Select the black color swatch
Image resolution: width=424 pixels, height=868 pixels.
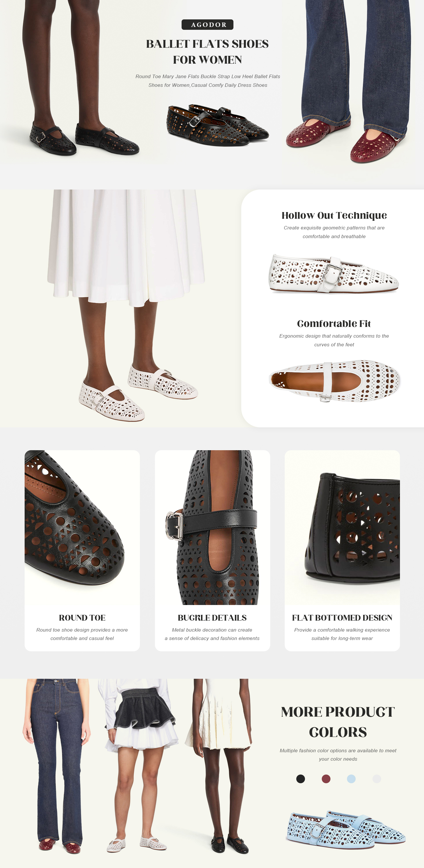click(x=301, y=779)
